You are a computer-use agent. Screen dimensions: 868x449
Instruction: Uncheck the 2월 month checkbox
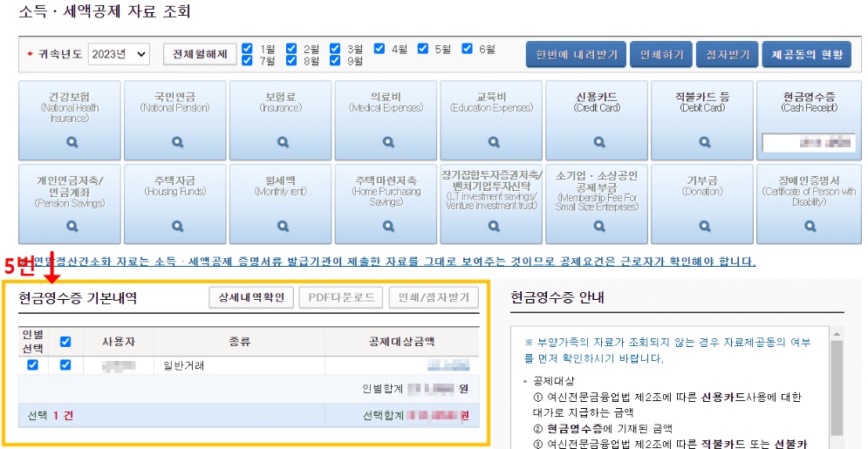point(291,48)
